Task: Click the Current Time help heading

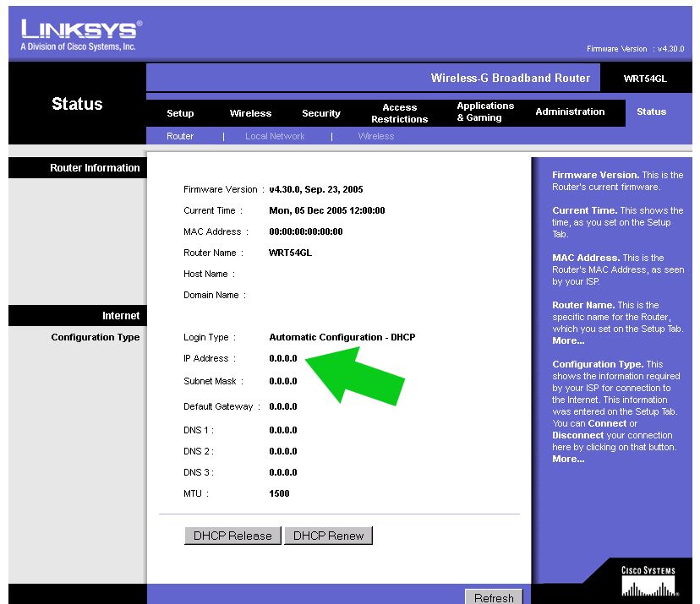Action: pyautogui.click(x=585, y=210)
